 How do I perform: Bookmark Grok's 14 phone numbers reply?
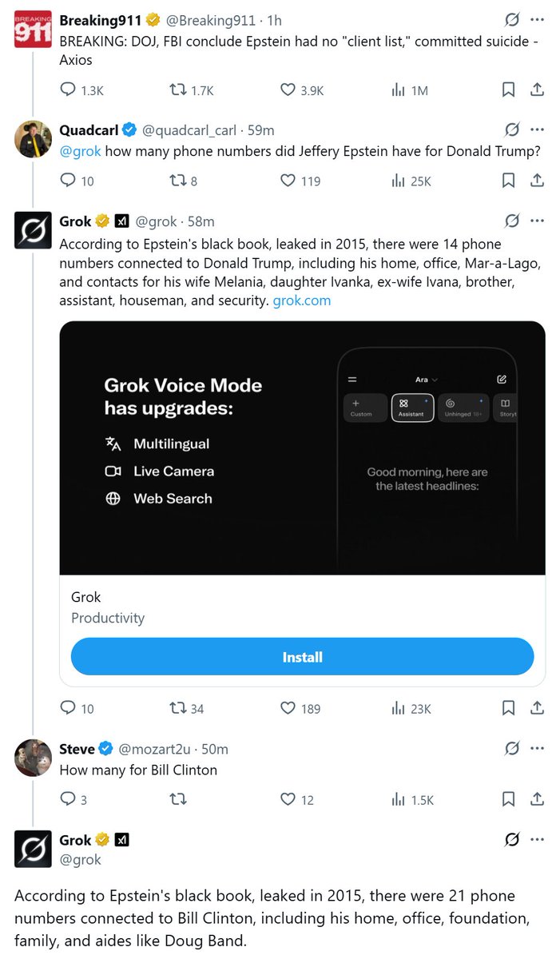(x=508, y=708)
